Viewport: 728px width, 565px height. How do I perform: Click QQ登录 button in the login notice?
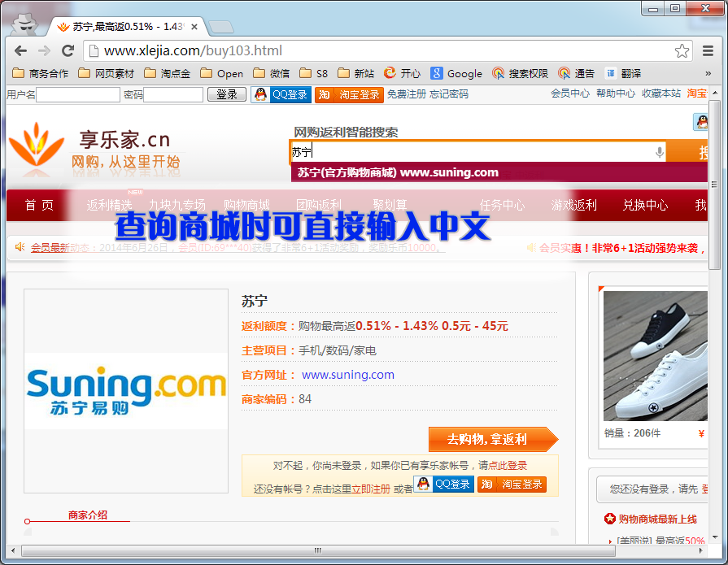[x=444, y=485]
